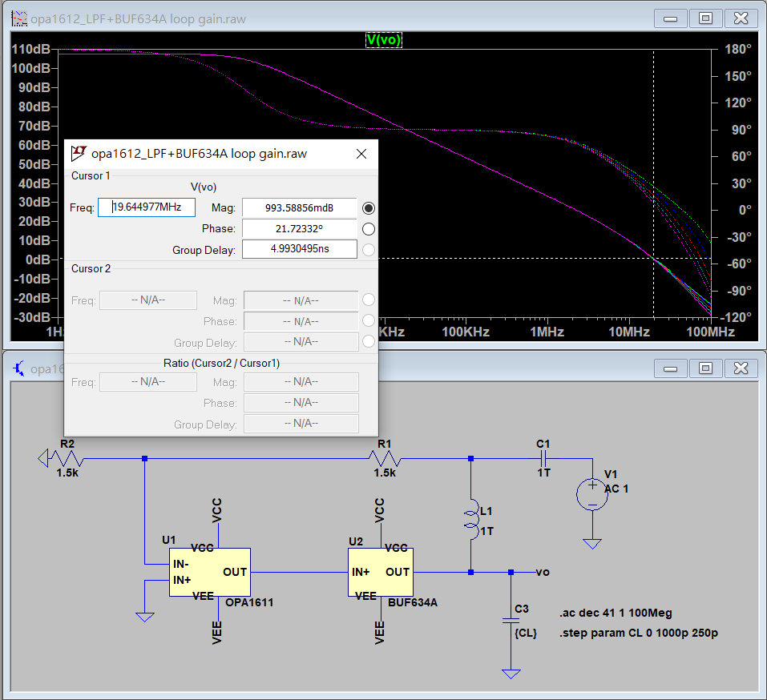Click the VEE label below U2
The image size is (767, 700).
point(380,633)
